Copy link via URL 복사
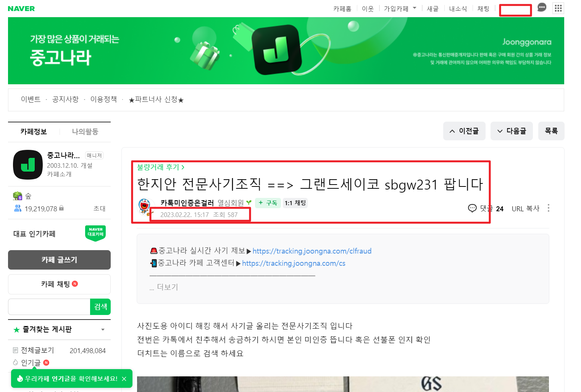The height and width of the screenshot is (392, 581). point(526,209)
